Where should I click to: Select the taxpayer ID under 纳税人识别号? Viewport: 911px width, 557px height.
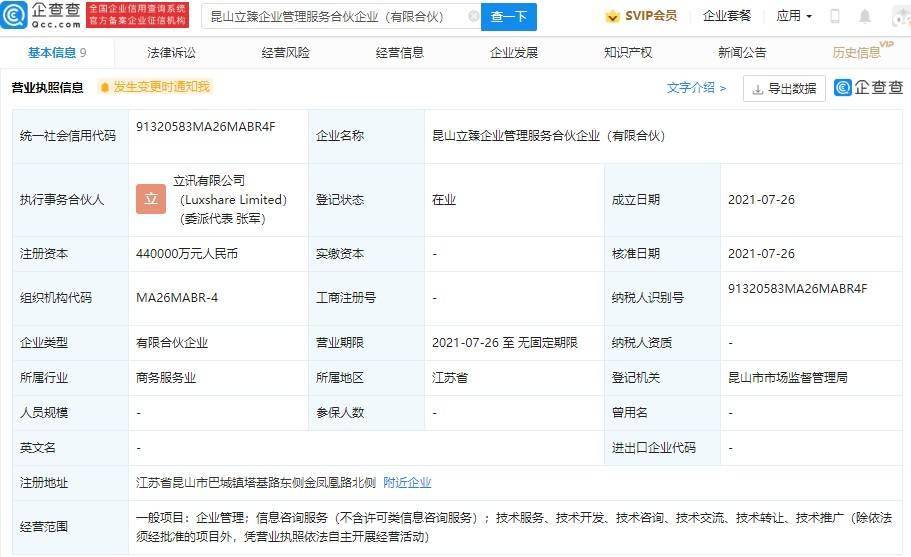797,289
